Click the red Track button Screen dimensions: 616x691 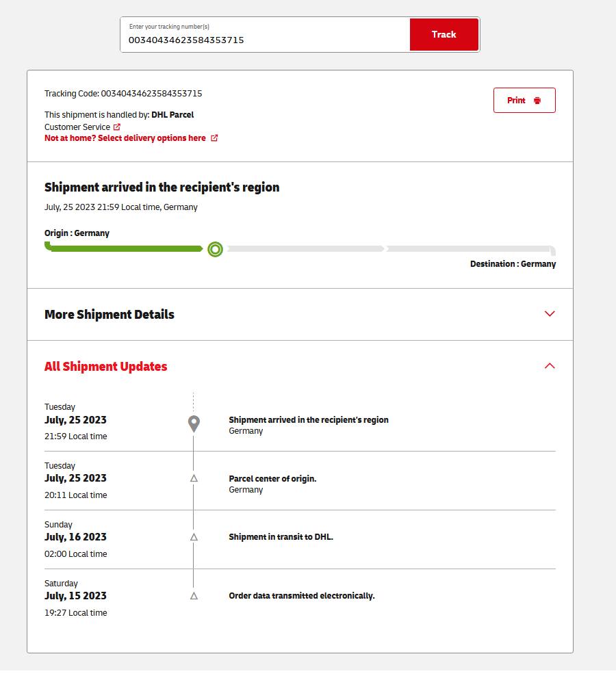444,34
